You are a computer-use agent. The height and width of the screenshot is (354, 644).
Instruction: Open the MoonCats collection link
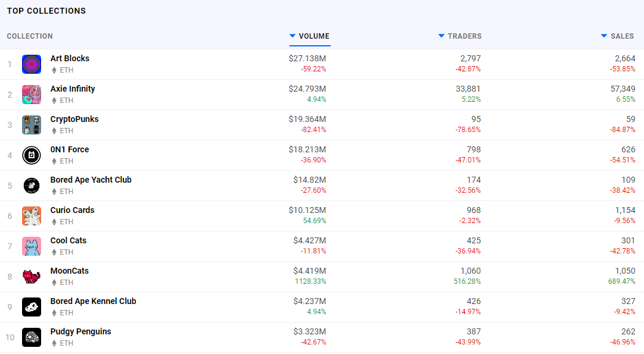pos(70,271)
